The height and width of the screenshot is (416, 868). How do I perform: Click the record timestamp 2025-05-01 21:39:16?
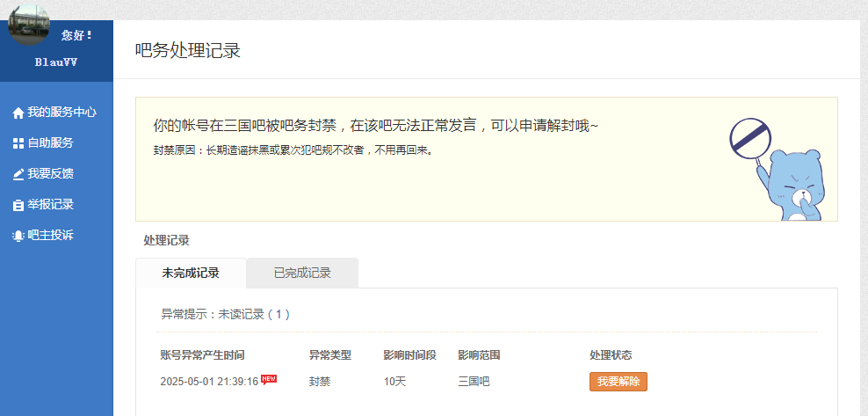pos(209,382)
